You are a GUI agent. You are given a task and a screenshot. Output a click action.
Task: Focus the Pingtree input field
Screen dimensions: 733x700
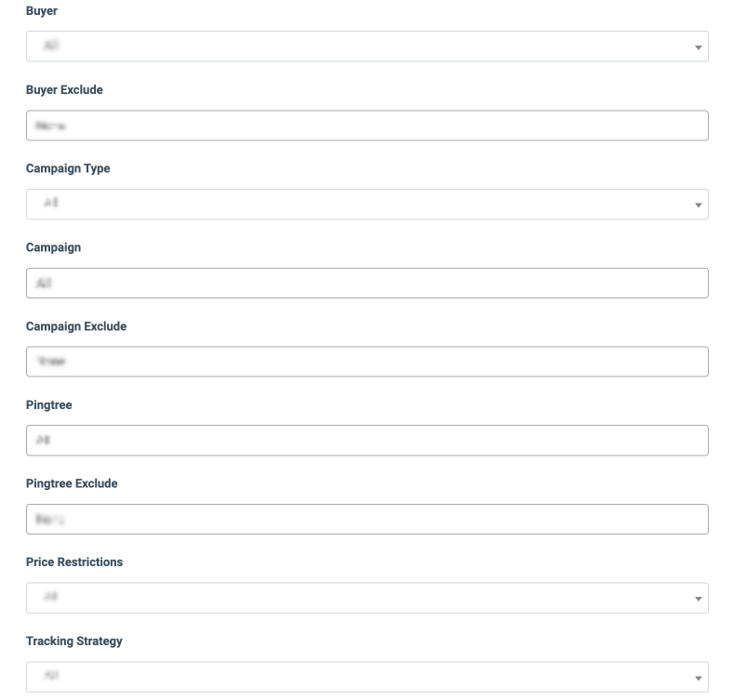[366, 441]
